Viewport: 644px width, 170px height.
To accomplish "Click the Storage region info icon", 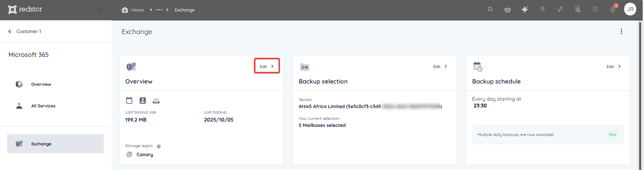I will click(159, 146).
